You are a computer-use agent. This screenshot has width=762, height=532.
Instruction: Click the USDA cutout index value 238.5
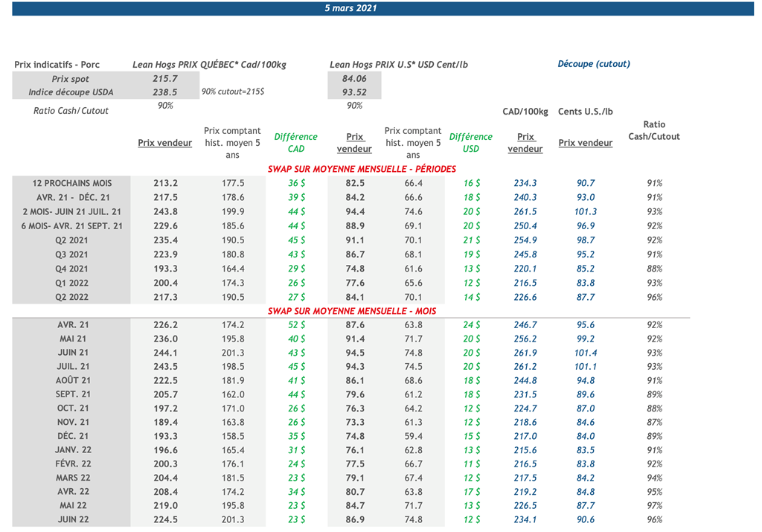point(164,92)
